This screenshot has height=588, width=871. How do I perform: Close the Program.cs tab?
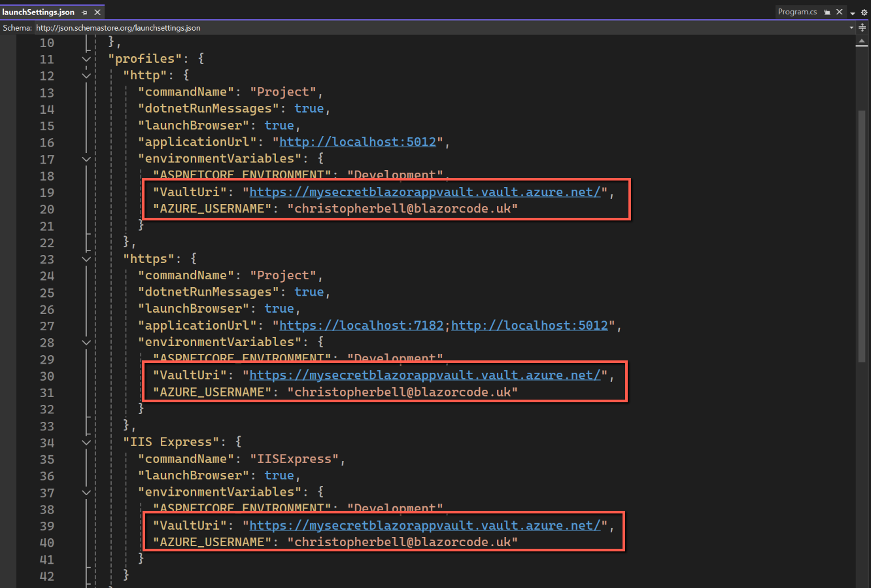[x=840, y=12]
